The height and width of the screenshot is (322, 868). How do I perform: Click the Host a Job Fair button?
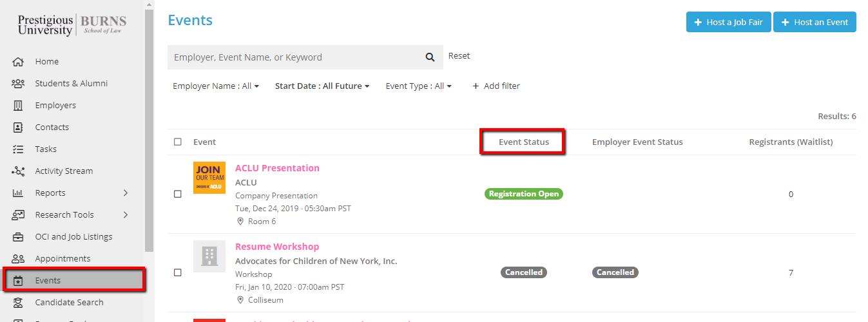click(x=728, y=22)
